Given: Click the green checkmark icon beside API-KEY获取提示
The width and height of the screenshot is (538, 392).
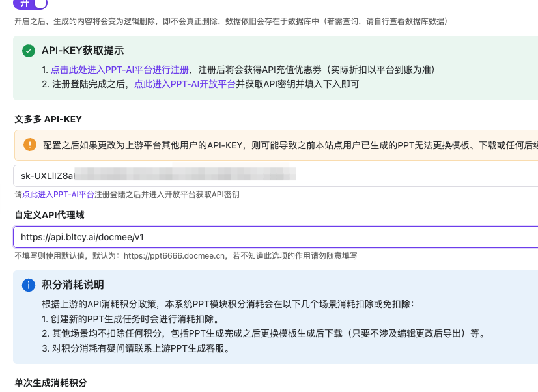Looking at the screenshot, I should (x=29, y=51).
